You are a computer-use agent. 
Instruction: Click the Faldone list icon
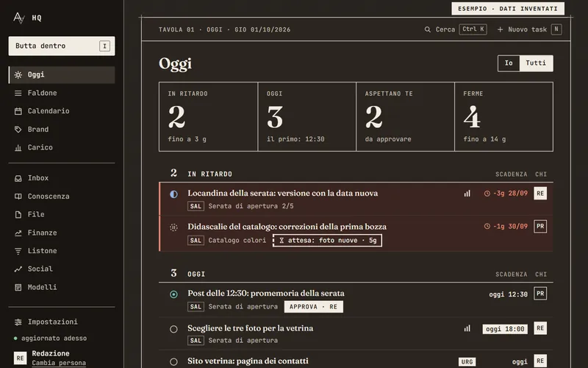(18, 93)
